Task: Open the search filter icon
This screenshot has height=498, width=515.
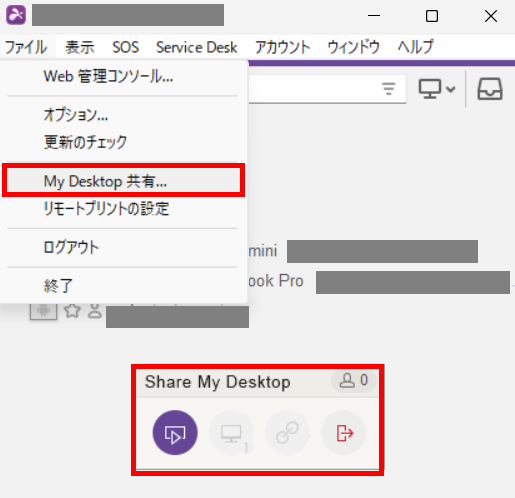Action: click(388, 89)
